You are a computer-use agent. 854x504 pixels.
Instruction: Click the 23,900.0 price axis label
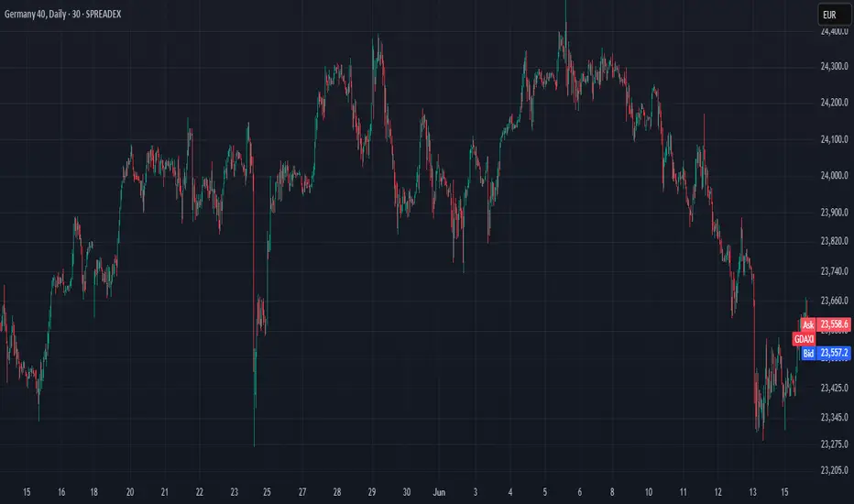[835, 213]
